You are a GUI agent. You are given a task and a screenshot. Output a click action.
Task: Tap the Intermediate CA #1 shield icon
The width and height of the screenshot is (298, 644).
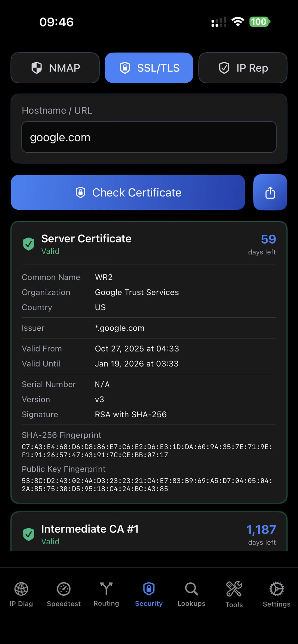pyautogui.click(x=29, y=534)
